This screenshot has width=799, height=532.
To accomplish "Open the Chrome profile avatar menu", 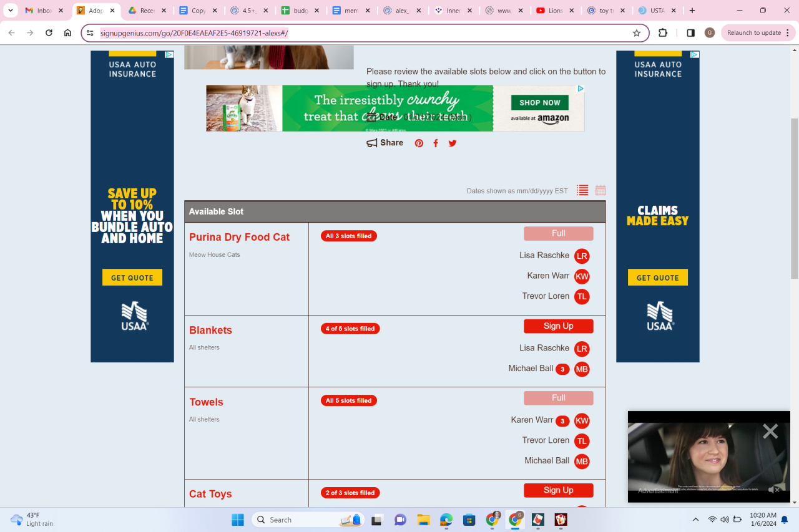I will 709,33.
